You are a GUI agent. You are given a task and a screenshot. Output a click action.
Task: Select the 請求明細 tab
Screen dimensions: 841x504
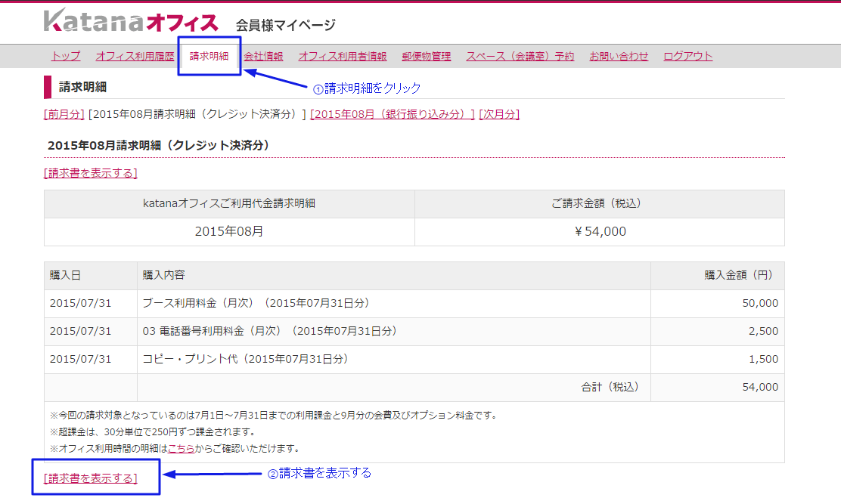click(209, 56)
